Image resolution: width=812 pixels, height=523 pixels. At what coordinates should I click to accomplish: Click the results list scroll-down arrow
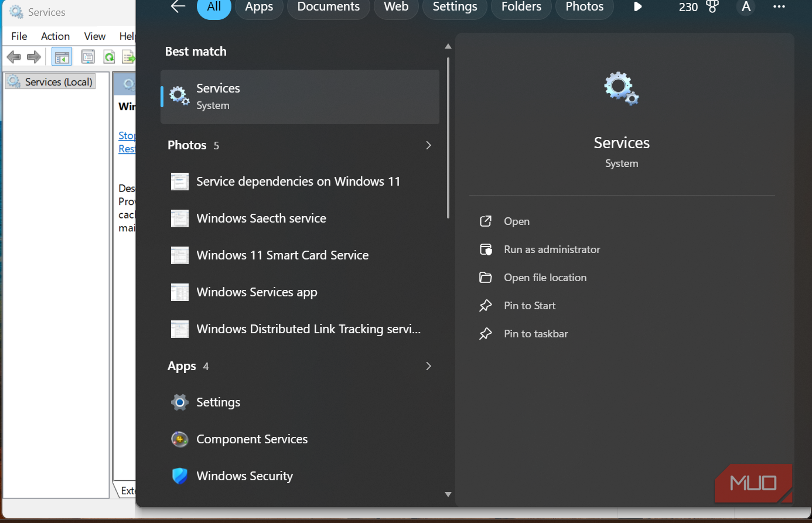(x=448, y=495)
